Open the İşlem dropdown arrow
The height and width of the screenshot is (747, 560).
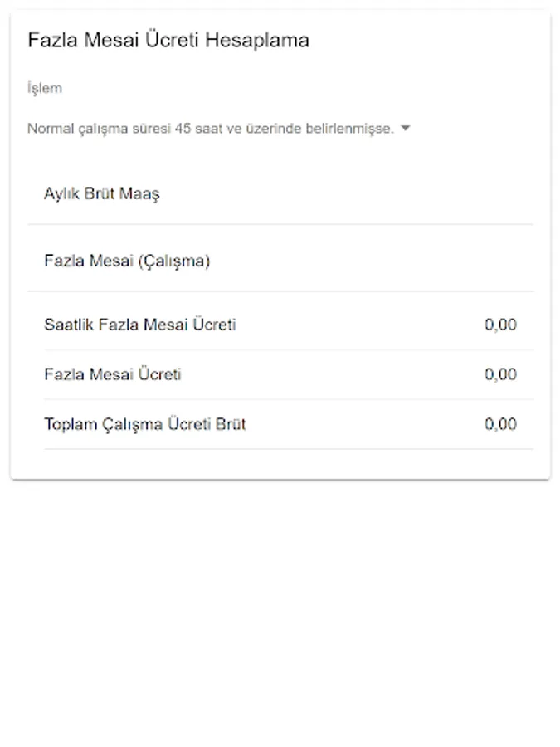pos(405,129)
